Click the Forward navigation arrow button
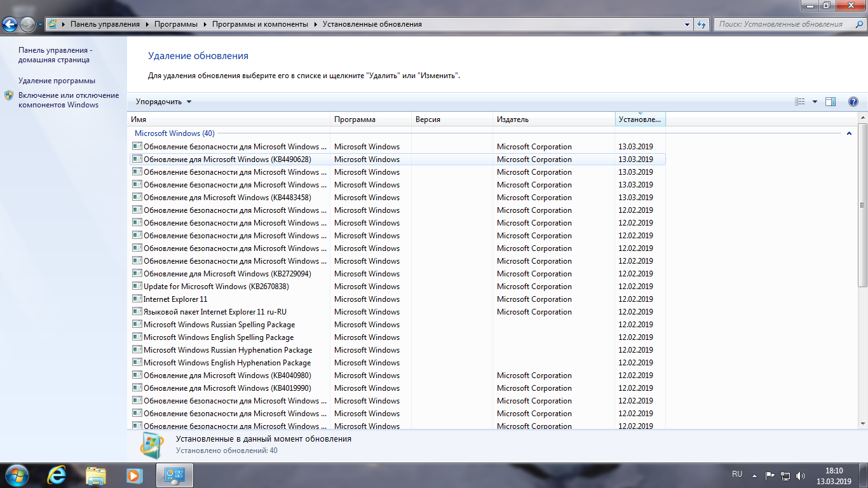The height and width of the screenshot is (488, 868). click(x=27, y=24)
